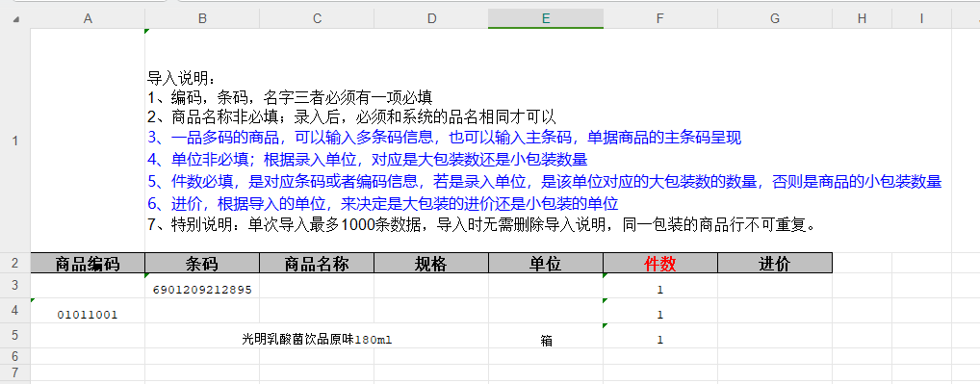This screenshot has height=384, width=980.
Task: Click the 规格 header cell
Action: [x=431, y=263]
